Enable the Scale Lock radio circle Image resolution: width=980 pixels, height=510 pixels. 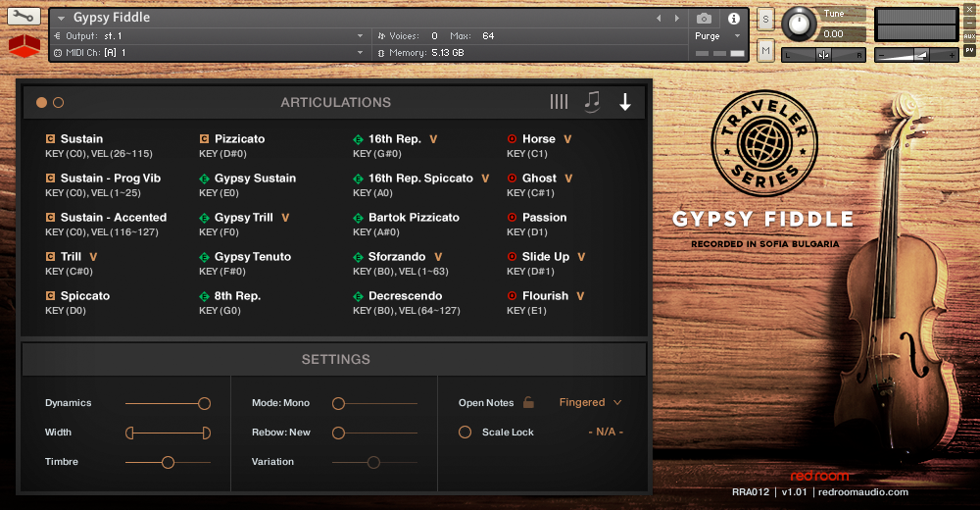pos(465,432)
